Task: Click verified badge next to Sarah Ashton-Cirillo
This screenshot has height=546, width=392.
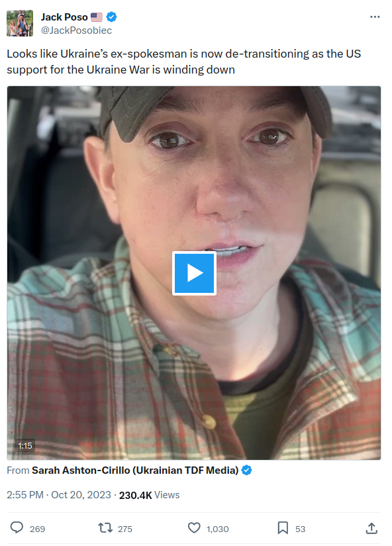Action: tap(246, 470)
